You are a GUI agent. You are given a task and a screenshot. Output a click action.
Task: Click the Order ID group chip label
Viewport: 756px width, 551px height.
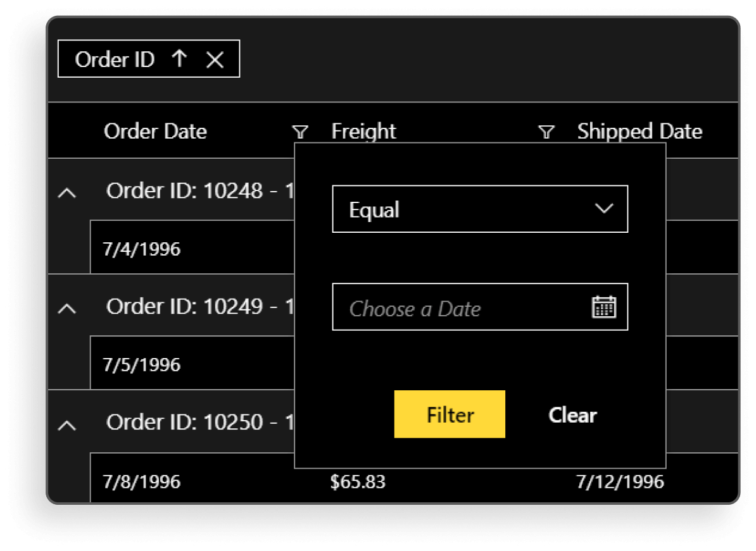115,59
